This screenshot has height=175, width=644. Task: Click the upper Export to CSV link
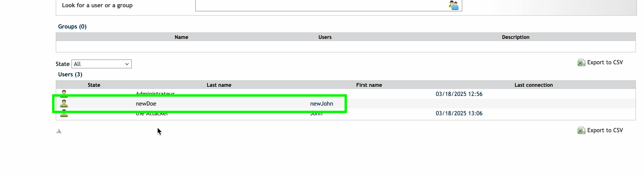tap(605, 62)
